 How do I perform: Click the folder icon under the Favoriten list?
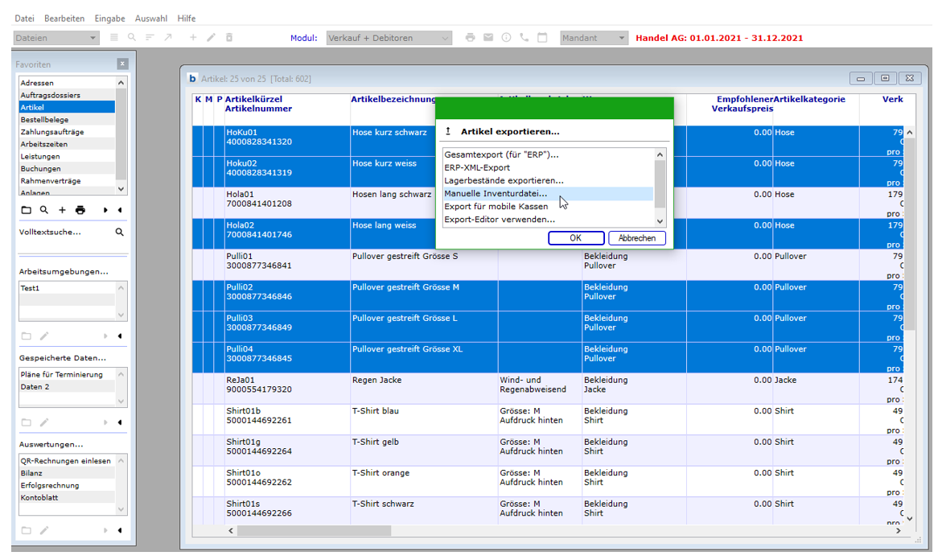(26, 210)
